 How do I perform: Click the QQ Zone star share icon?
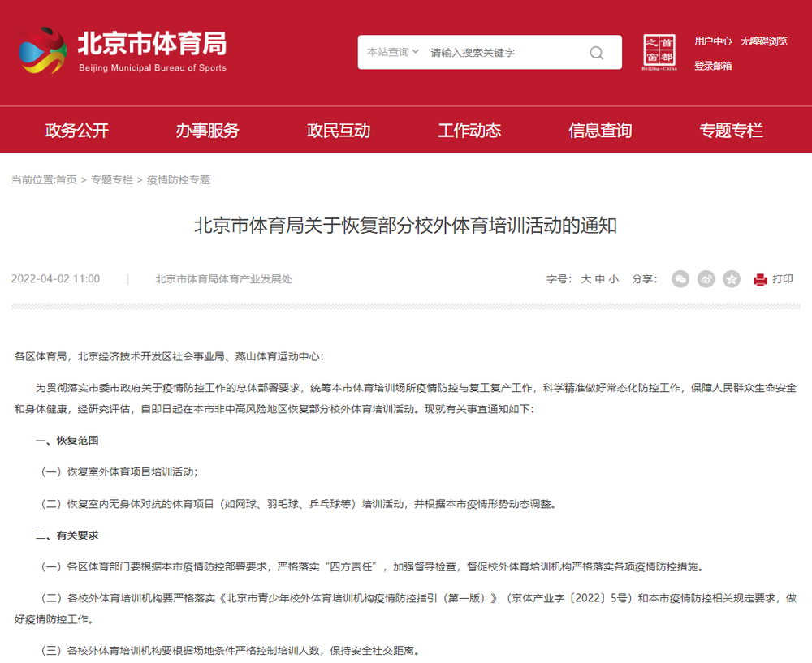[732, 279]
